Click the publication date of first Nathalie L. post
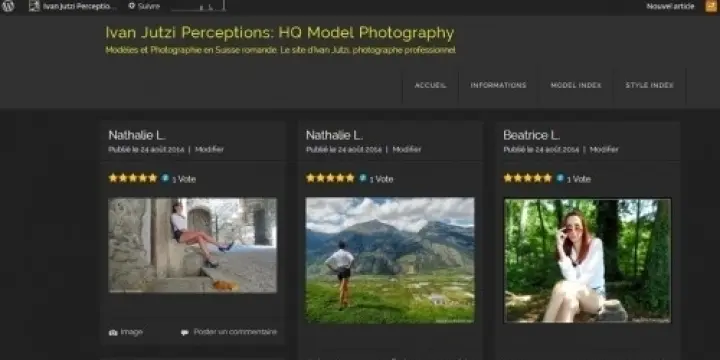The width and height of the screenshot is (720, 360). coord(162,150)
